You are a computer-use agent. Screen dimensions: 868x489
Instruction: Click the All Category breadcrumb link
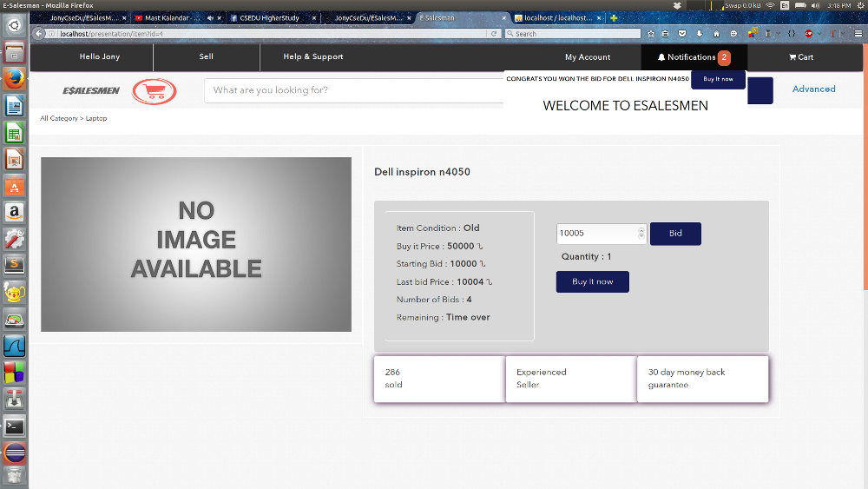click(59, 118)
